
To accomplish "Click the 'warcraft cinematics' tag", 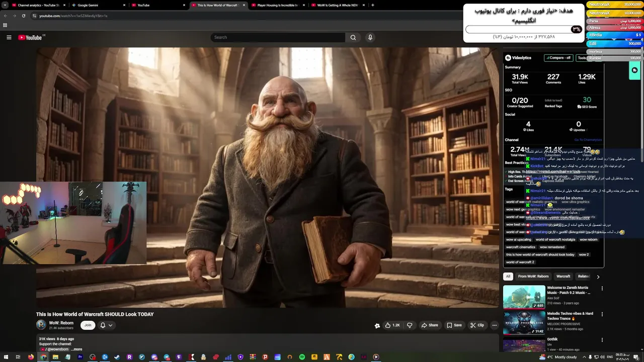I will [x=520, y=247].
